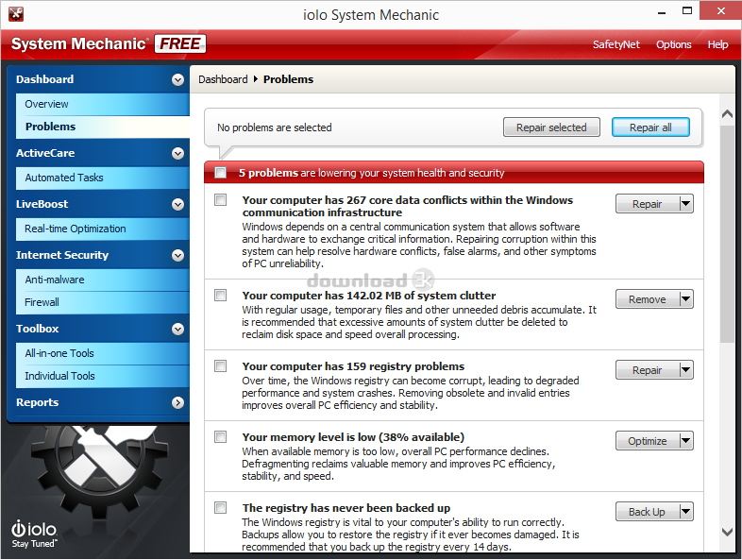Open the Options menu
This screenshot has height=560, width=742.
coord(673,44)
